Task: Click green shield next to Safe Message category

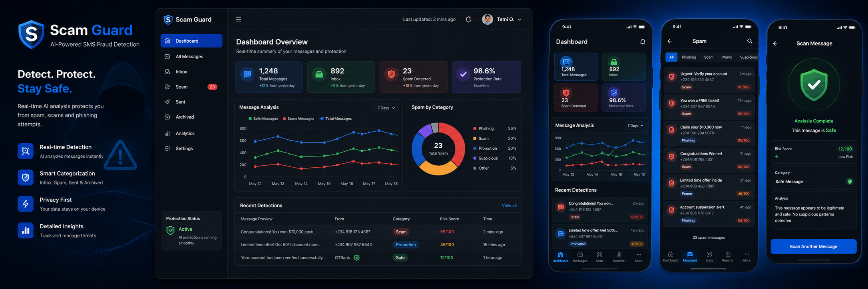Action: [x=850, y=182]
